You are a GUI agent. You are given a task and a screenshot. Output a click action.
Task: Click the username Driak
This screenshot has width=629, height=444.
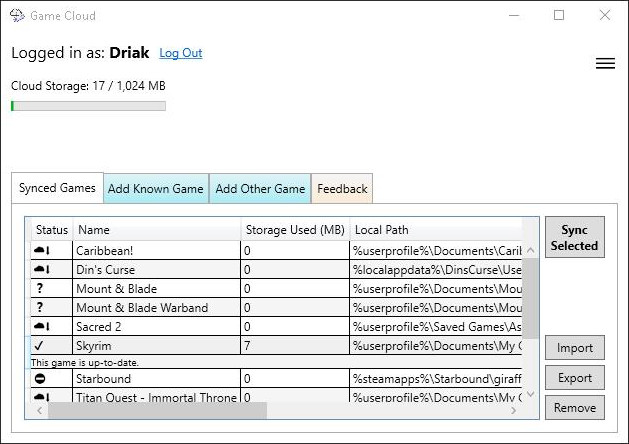coord(129,53)
